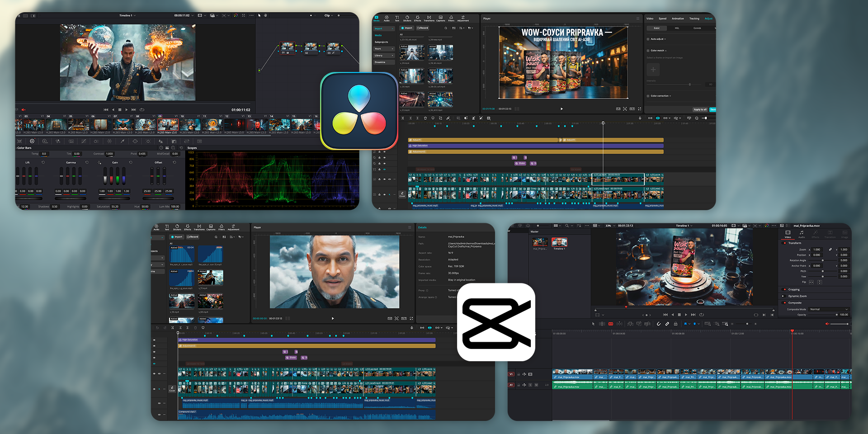Open the Curves adjustment tab
This screenshot has width=868, height=434.
697,28
